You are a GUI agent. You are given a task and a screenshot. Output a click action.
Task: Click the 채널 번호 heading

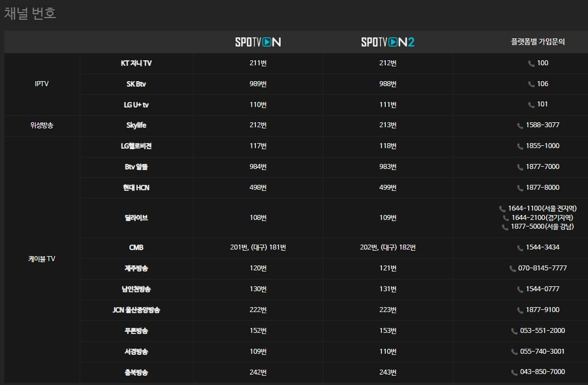pyautogui.click(x=30, y=14)
